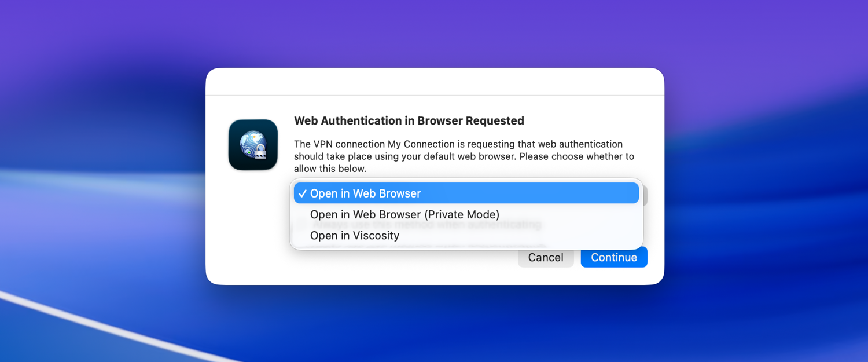
Task: Click the "My Connection" name in the description
Action: point(421,144)
